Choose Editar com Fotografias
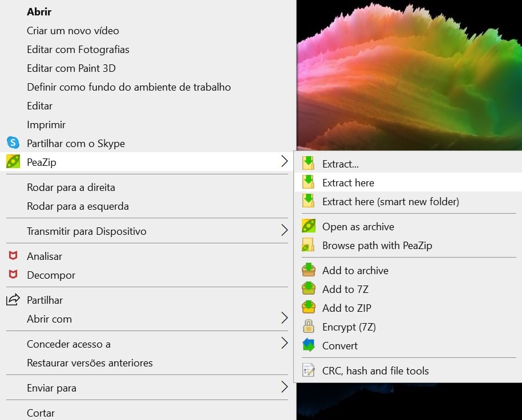 (78, 50)
